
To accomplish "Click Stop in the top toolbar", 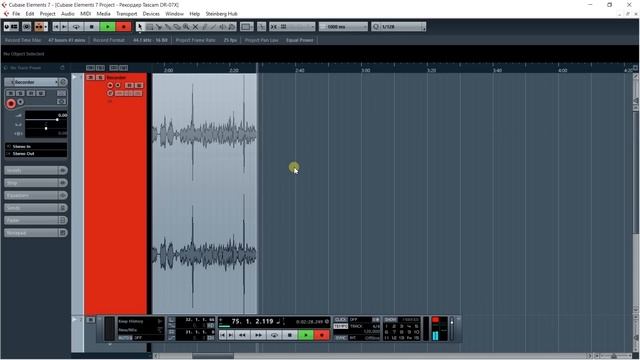I will (x=91, y=27).
